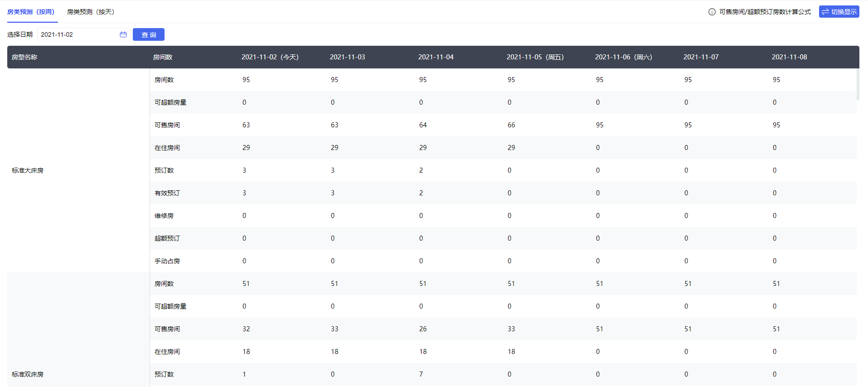
Task: Click the first 可超额房量 row label
Action: pos(170,102)
